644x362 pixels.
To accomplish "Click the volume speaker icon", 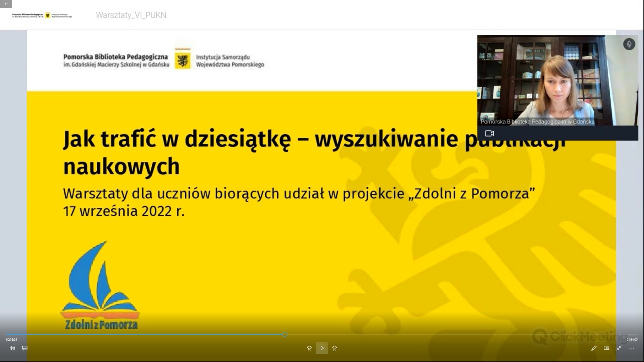I will click(x=12, y=348).
